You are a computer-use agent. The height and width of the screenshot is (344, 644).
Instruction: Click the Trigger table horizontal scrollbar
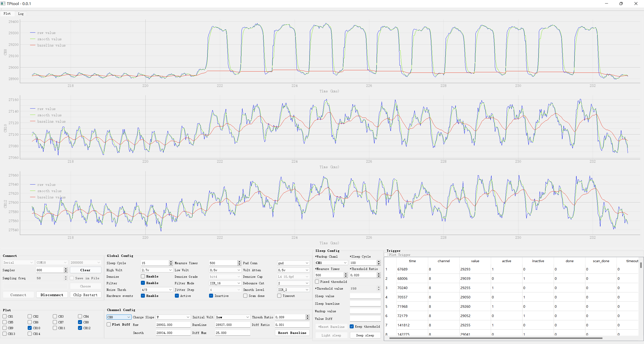(x=496, y=338)
